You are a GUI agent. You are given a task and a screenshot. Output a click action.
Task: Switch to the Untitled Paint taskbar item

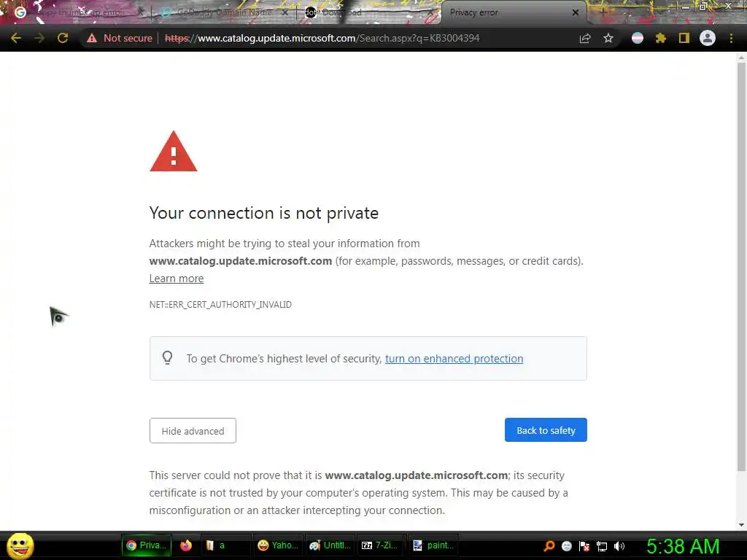tap(330, 545)
